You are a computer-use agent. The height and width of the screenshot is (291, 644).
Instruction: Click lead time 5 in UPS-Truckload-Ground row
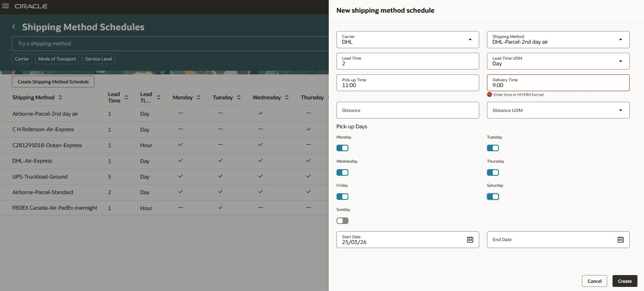(110, 177)
